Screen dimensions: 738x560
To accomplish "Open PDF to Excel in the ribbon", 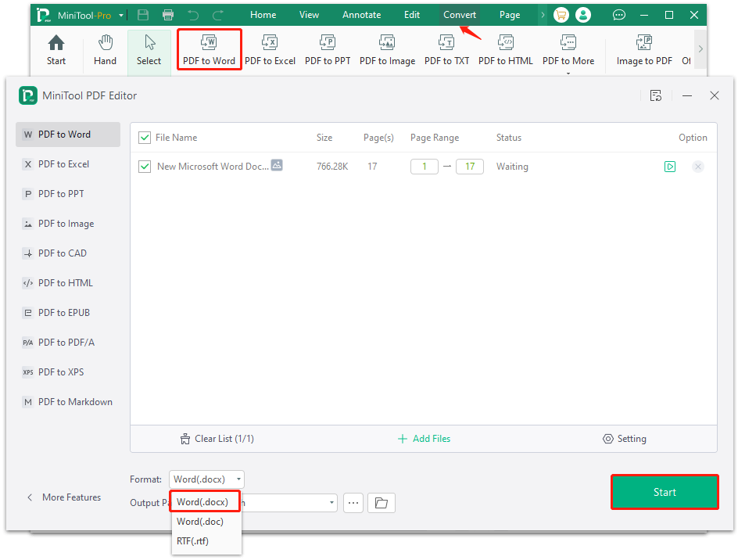I will pos(270,50).
